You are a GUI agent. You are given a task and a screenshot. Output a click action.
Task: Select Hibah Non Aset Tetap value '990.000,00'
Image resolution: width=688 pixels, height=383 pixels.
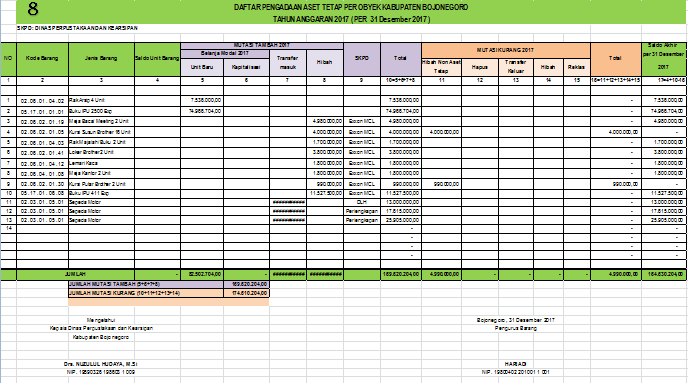[441, 184]
